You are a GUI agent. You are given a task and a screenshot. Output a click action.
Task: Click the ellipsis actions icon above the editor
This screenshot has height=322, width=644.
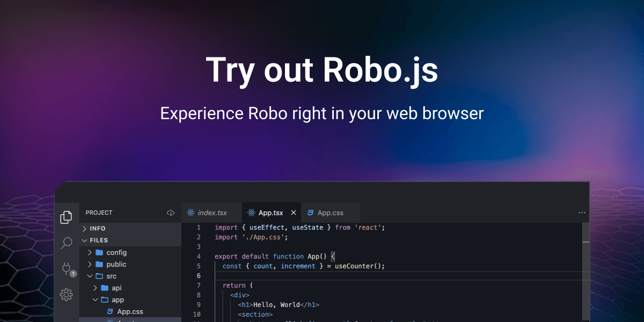[582, 213]
